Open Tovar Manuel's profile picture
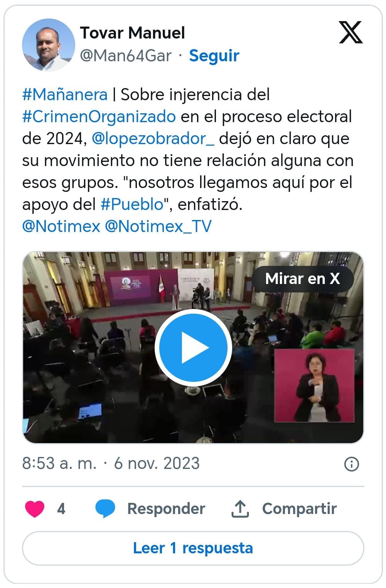The height and width of the screenshot is (588, 386). coord(49,45)
